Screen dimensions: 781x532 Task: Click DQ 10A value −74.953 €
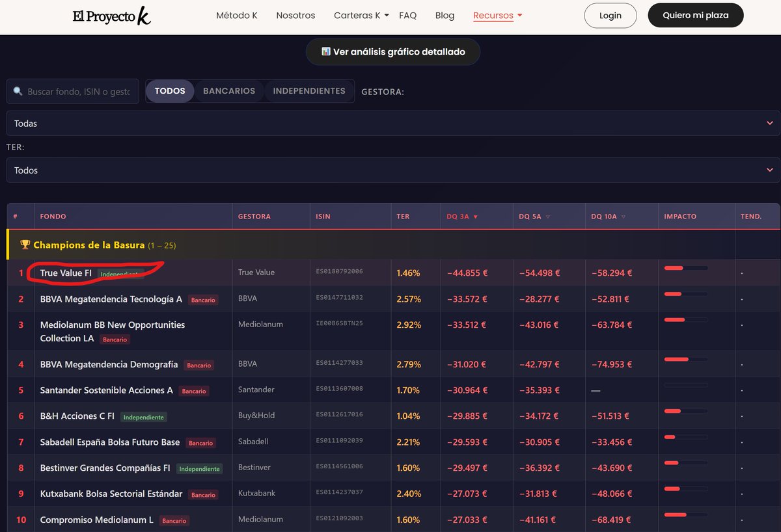point(612,364)
